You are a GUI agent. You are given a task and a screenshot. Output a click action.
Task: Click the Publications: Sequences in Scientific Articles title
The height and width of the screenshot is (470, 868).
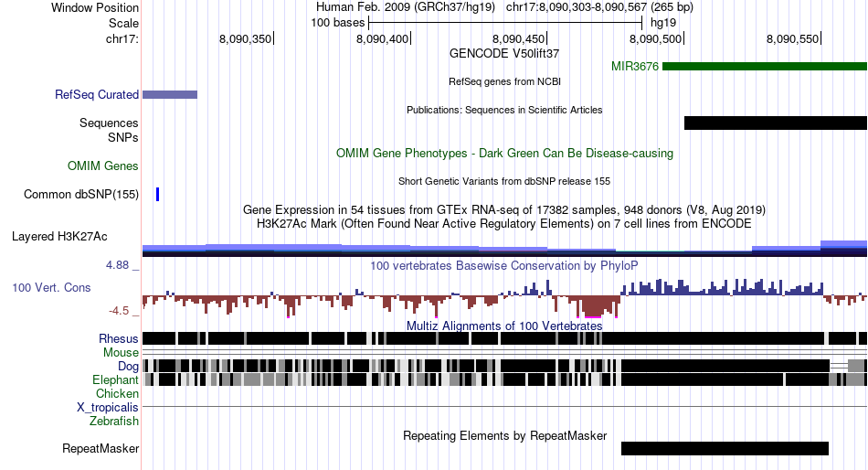tap(504, 110)
